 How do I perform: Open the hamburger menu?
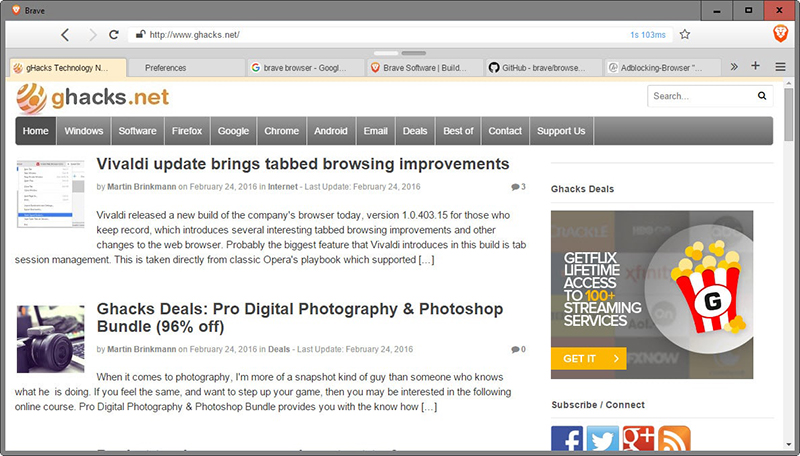pos(780,67)
